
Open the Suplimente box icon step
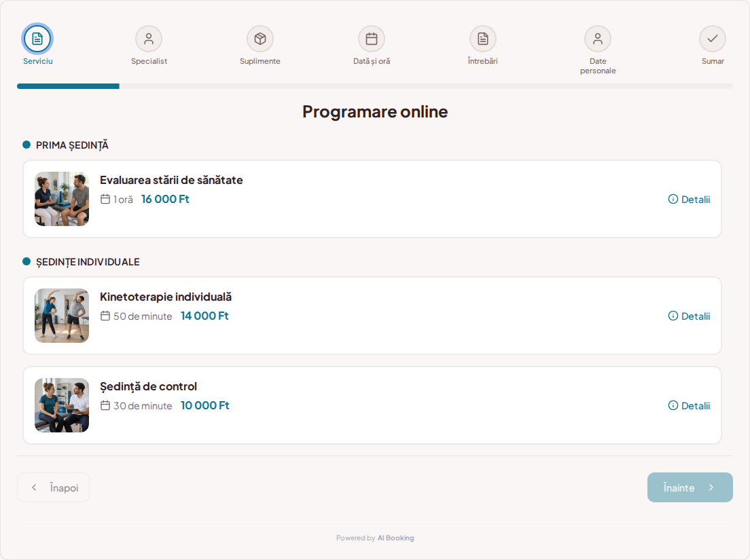click(260, 39)
